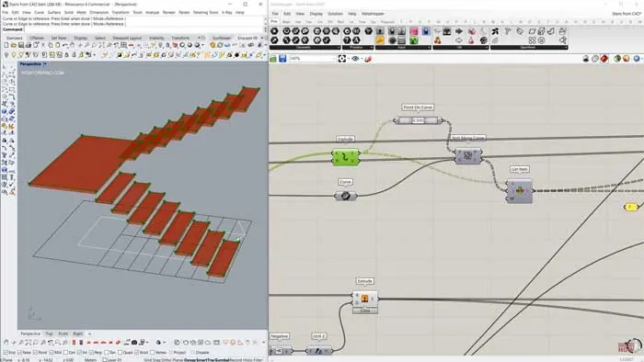Screen dimensions: 644x362
Task: Switch to Grasshopper Crv component tab
Action: [x=319, y=22]
